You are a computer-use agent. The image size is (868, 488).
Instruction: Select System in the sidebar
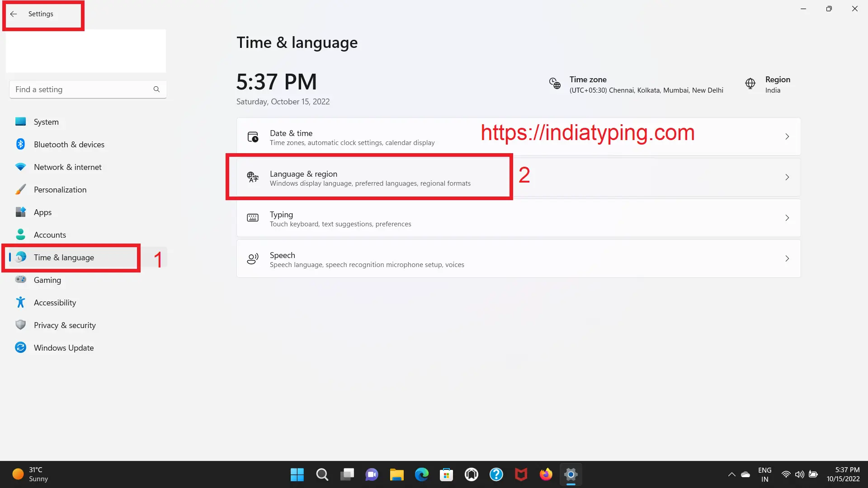coord(88,122)
